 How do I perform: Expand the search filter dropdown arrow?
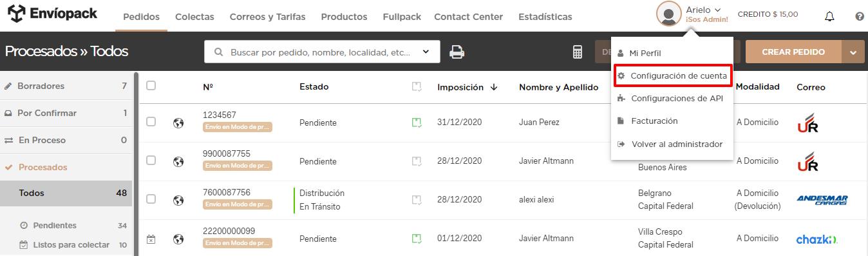(x=426, y=52)
